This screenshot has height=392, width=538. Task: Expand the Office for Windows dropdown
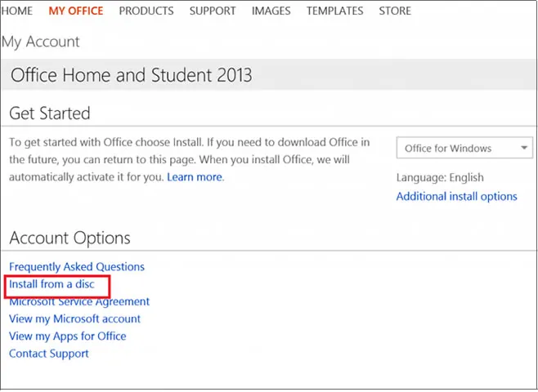[x=464, y=148]
